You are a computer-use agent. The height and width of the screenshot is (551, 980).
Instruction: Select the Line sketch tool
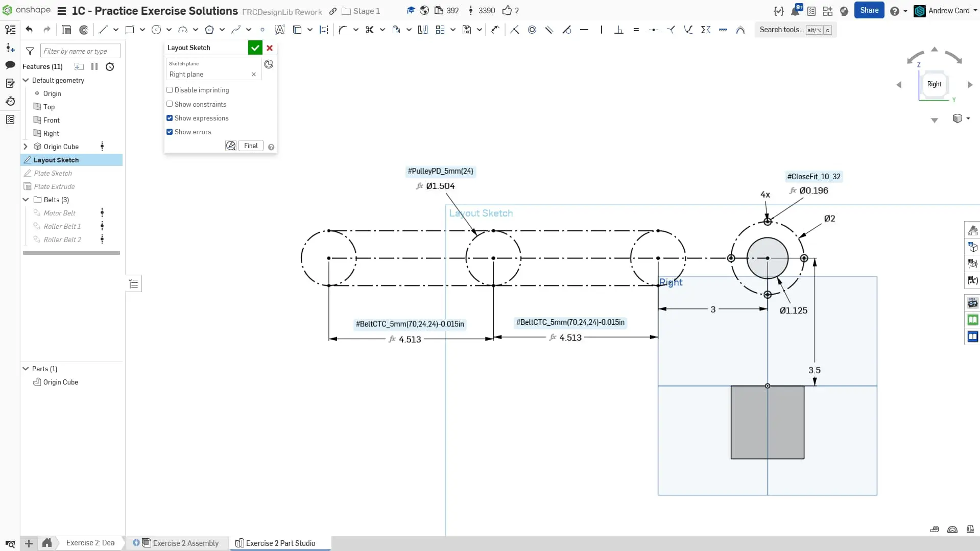(103, 30)
